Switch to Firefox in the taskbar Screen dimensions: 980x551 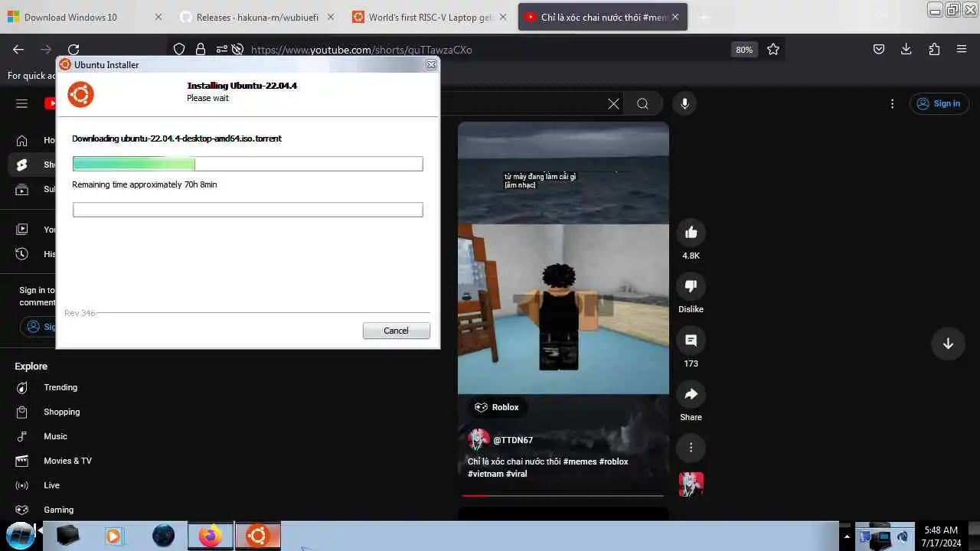click(x=210, y=536)
